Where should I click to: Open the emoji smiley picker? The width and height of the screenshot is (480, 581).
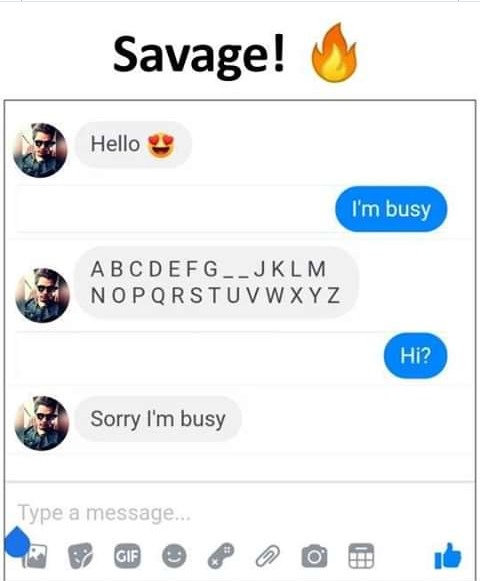coord(174,556)
